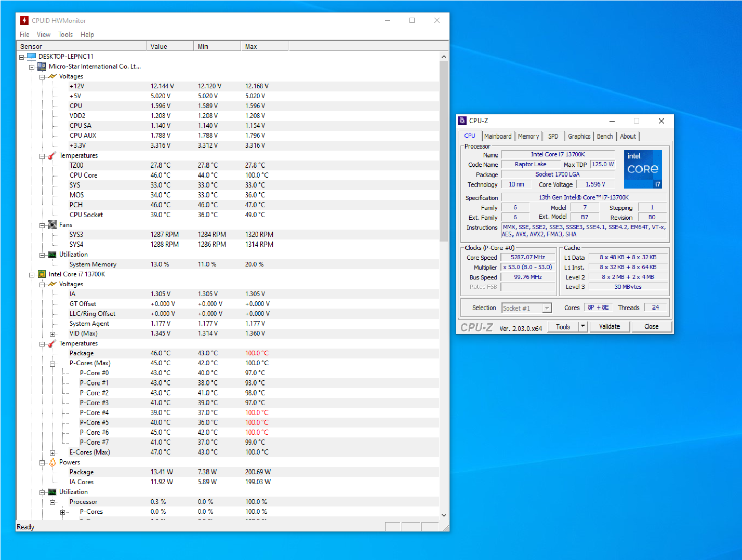742x560 pixels.
Task: Open the Socket #1 selection dropdown
Action: (x=547, y=309)
